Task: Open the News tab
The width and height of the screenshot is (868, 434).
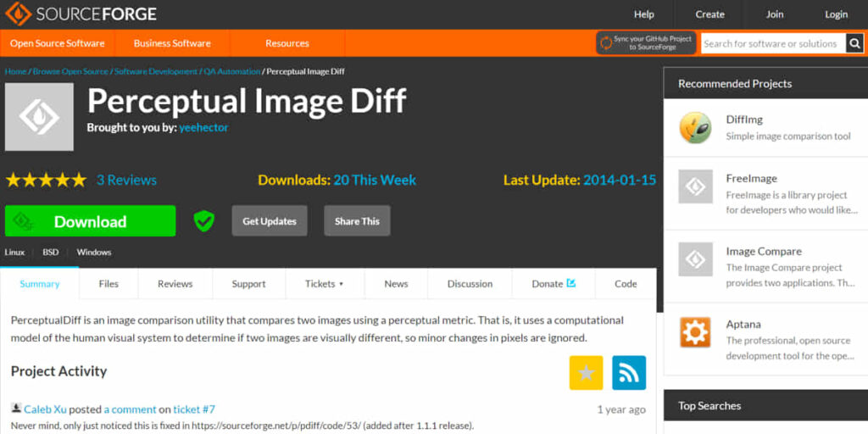Action: (x=396, y=284)
